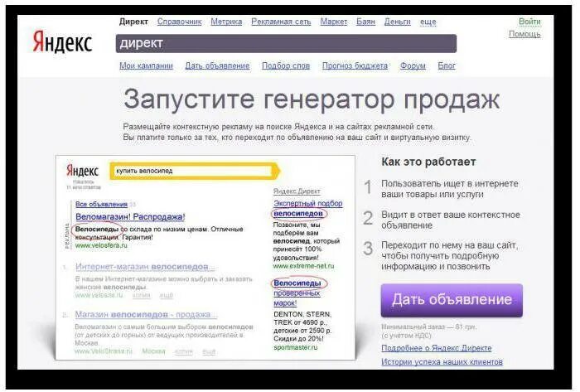Go to the Форум link

[413, 65]
